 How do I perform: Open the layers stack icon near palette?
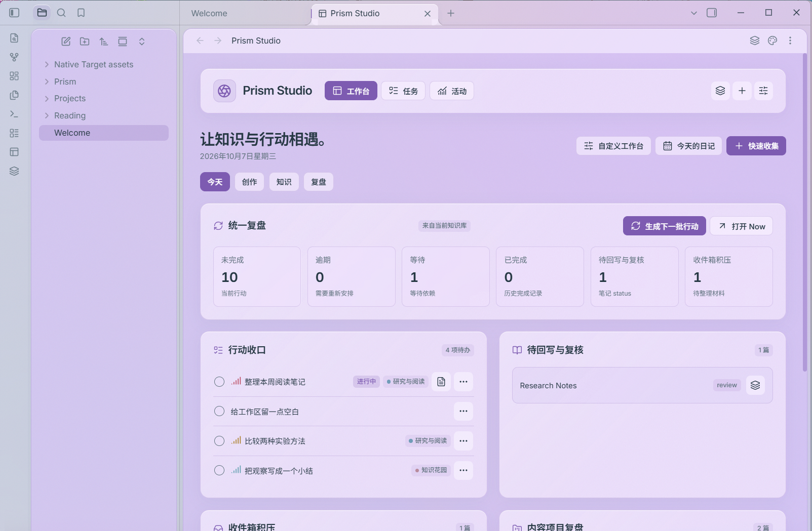(x=755, y=40)
